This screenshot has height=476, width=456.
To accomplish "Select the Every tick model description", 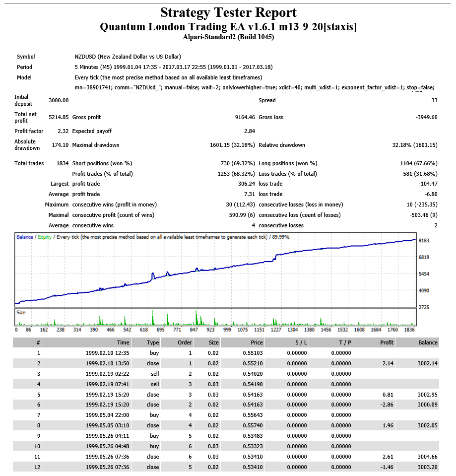I will tap(168, 77).
